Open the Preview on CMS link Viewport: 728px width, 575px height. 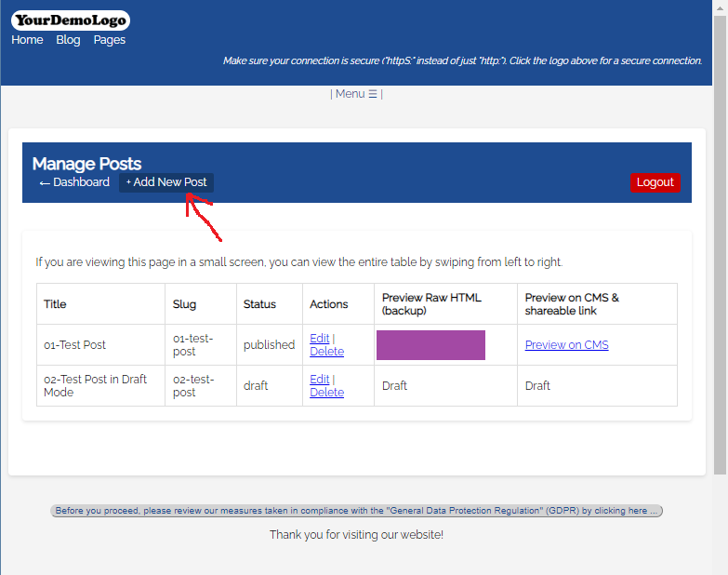[566, 345]
